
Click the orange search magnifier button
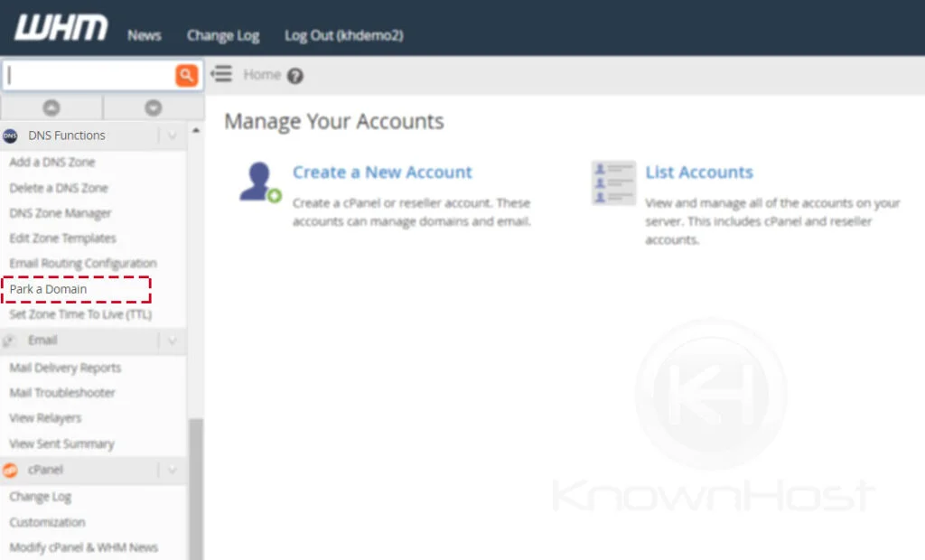click(x=186, y=76)
